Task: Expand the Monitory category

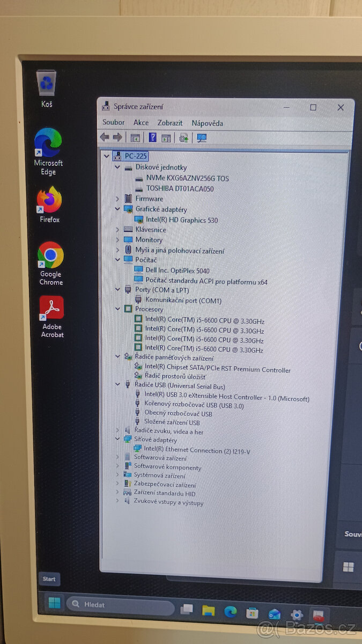Action: 118,240
